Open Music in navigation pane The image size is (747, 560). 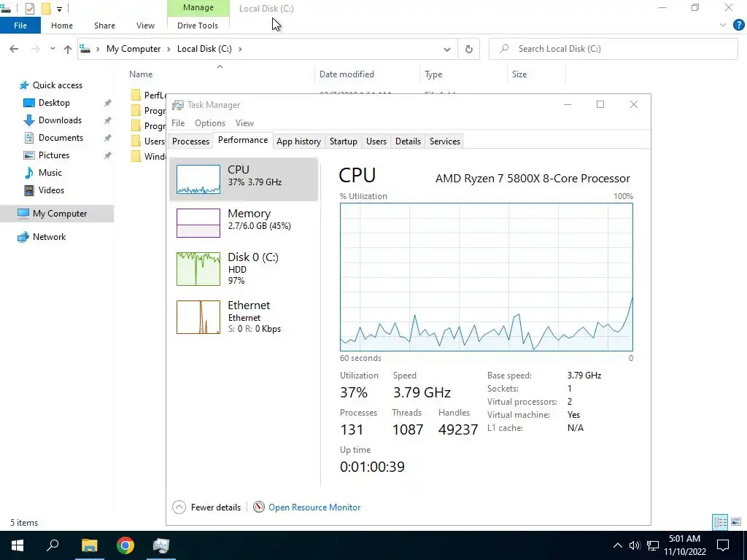(x=50, y=172)
